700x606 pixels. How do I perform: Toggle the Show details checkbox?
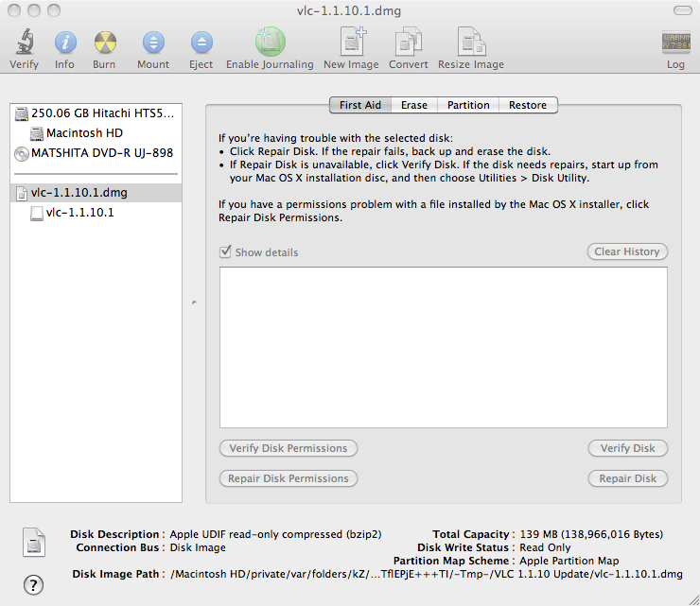(225, 251)
